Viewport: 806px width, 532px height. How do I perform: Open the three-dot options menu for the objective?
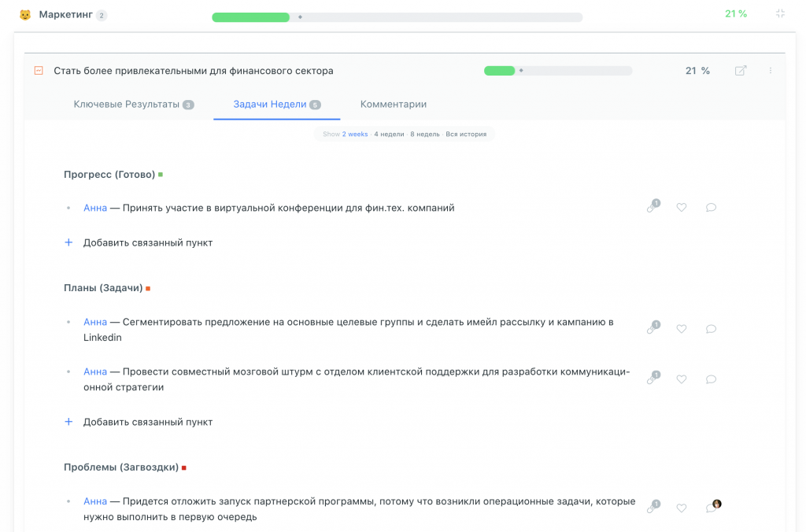pyautogui.click(x=771, y=70)
